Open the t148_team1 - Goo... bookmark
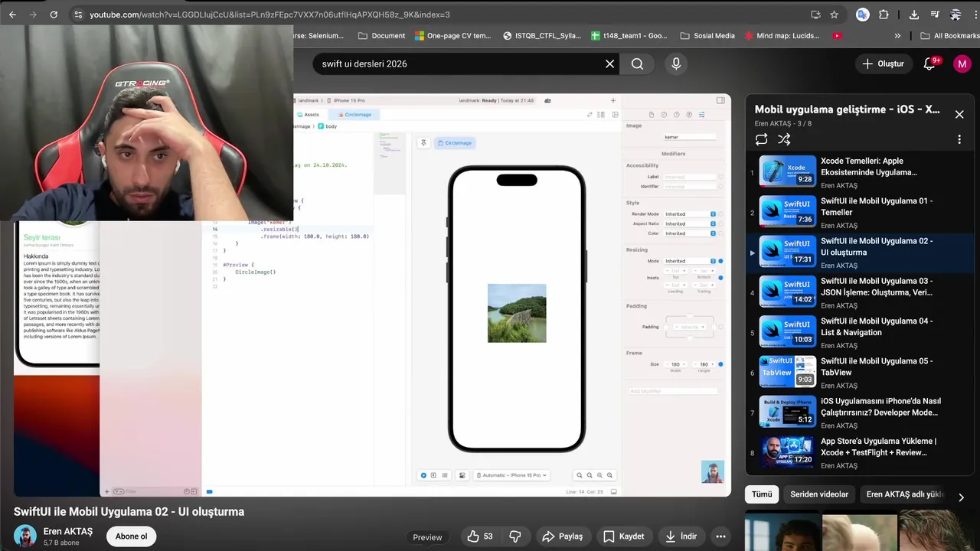This screenshot has width=980, height=551. pyautogui.click(x=629, y=35)
